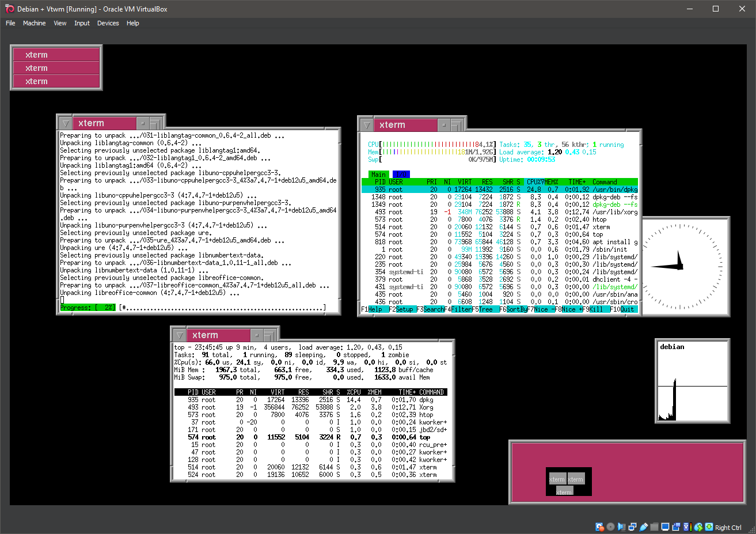Click the network activity icon in status bar
This screenshot has width=756, height=534.
pyautogui.click(x=632, y=527)
